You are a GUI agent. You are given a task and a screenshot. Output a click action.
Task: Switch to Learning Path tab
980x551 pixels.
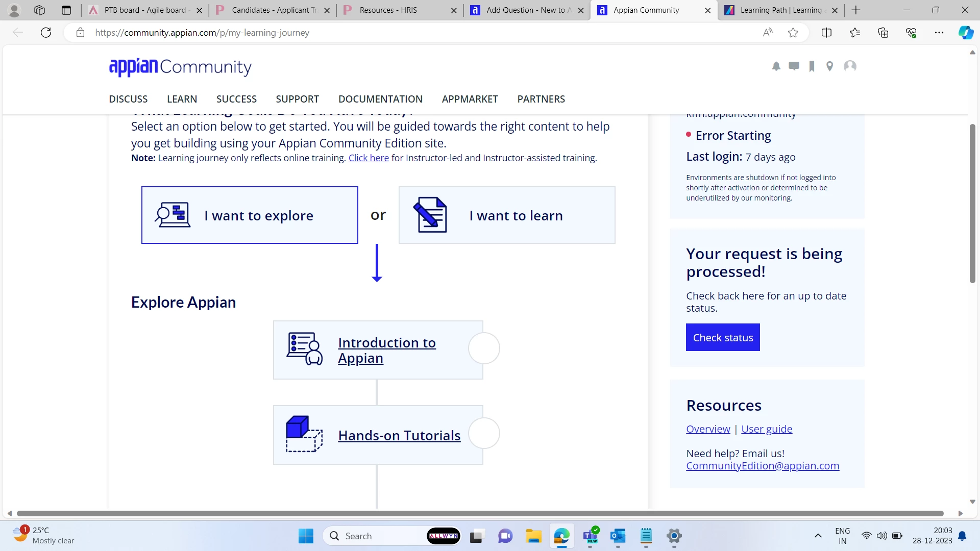(x=781, y=10)
